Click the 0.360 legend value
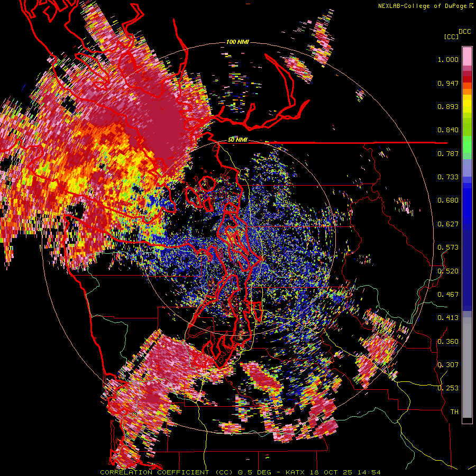The width and height of the screenshot is (476, 476). pyautogui.click(x=448, y=342)
